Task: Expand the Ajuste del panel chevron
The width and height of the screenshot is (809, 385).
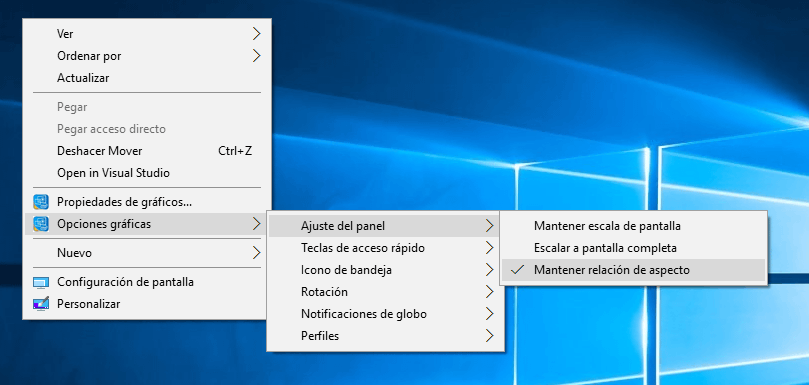Action: pos(489,226)
